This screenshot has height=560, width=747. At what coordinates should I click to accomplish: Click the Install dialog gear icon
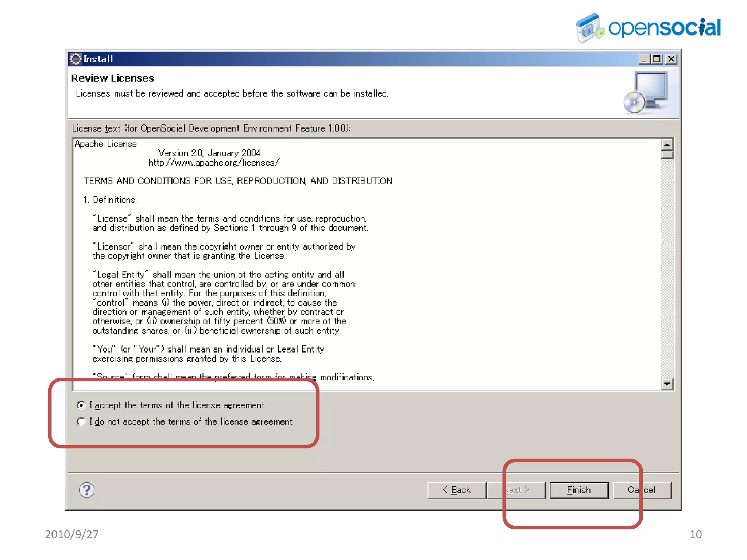[76, 59]
